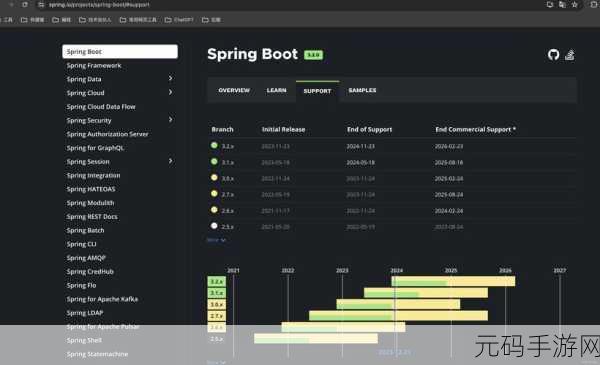Click the ChatGPT bookmarks folder

[x=179, y=20]
